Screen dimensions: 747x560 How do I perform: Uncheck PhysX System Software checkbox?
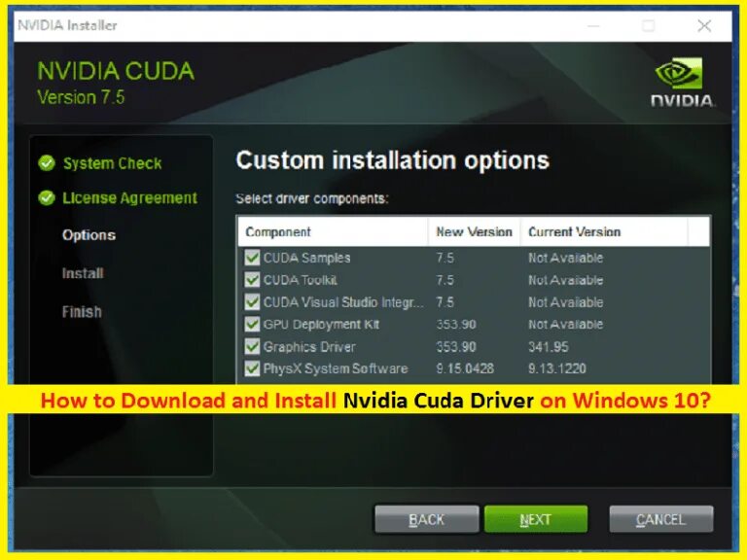click(x=252, y=368)
